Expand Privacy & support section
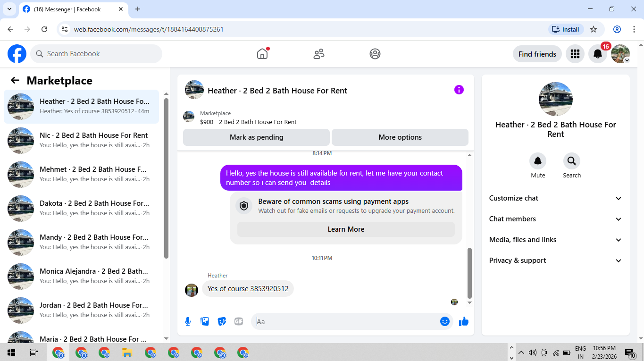Image resolution: width=644 pixels, height=361 pixels. (x=556, y=260)
